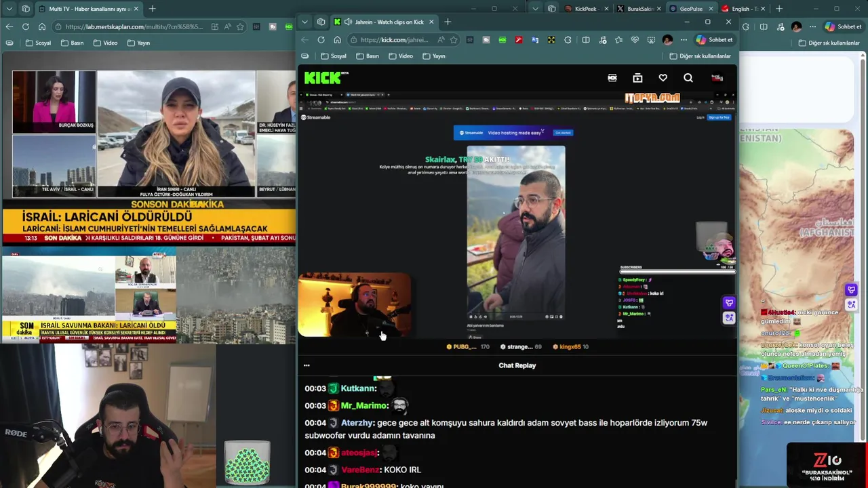Viewport: 868px width, 488px height.
Task: Reload the Kick browser window page
Action: tap(321, 40)
